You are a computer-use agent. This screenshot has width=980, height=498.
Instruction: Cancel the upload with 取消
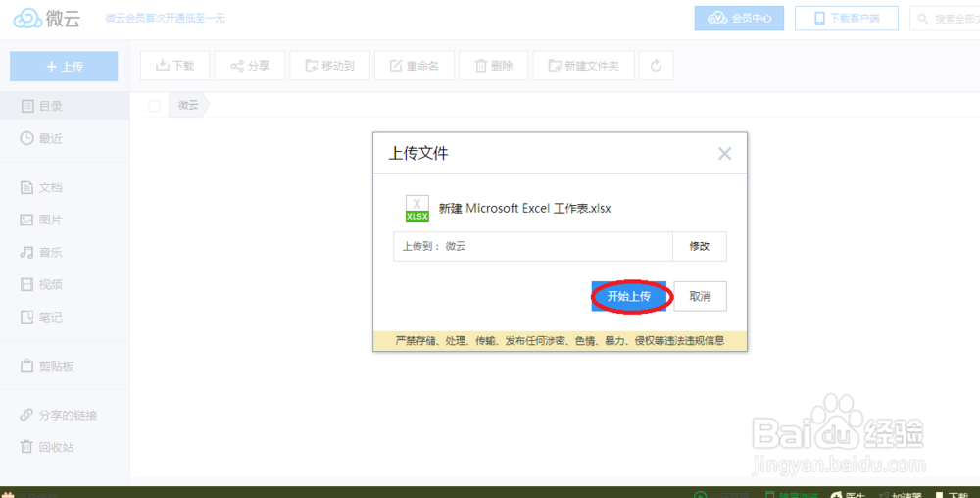pyautogui.click(x=700, y=296)
